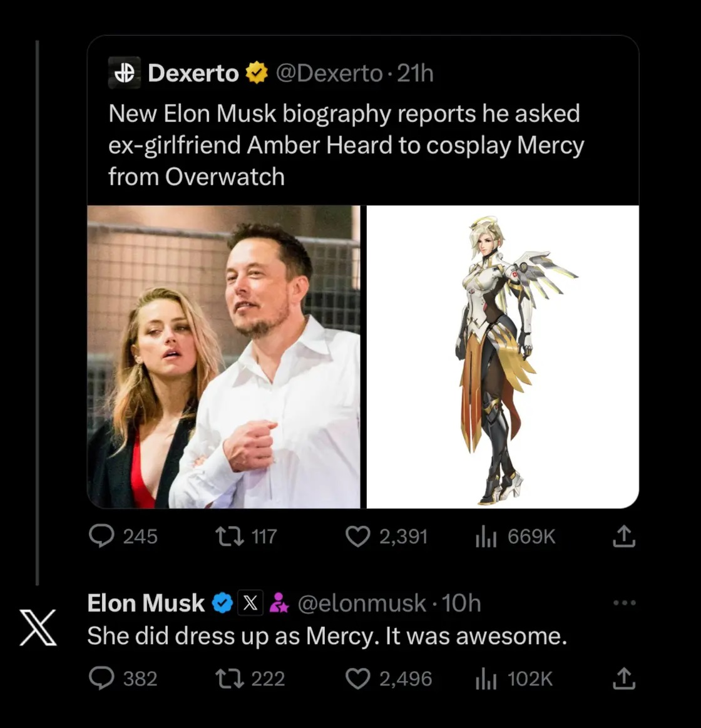View analytics showing 102K views
Viewport: 701px width, 728px height.
pyautogui.click(x=486, y=679)
